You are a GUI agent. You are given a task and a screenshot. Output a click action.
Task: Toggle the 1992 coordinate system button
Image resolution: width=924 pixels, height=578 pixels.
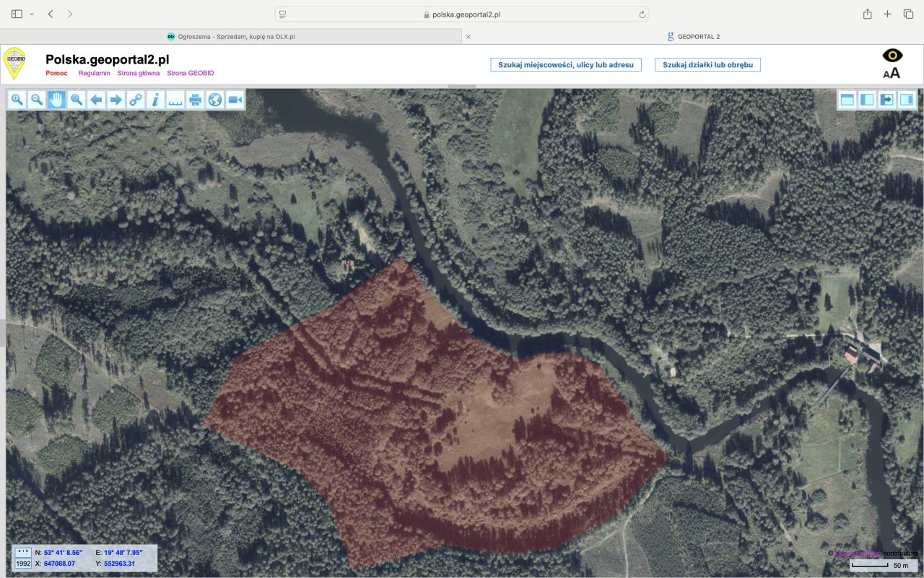pyautogui.click(x=23, y=564)
